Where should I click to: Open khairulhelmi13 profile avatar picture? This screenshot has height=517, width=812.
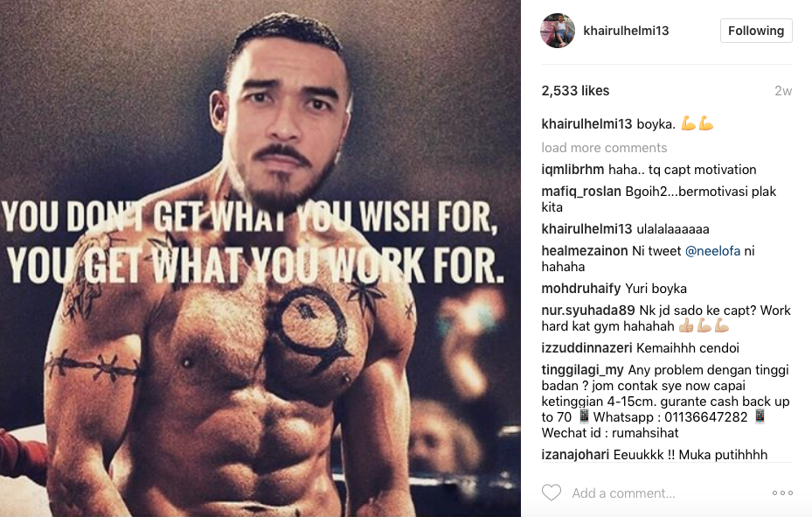[x=558, y=31]
